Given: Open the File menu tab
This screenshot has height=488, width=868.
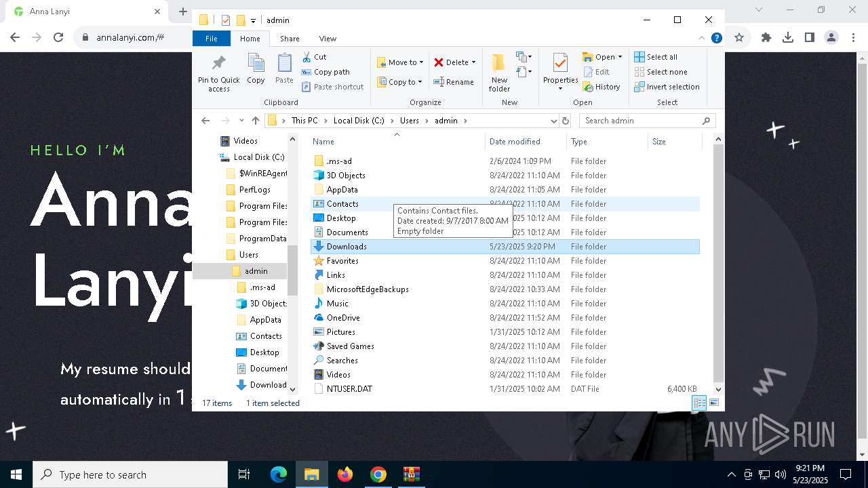Looking at the screenshot, I should point(212,39).
